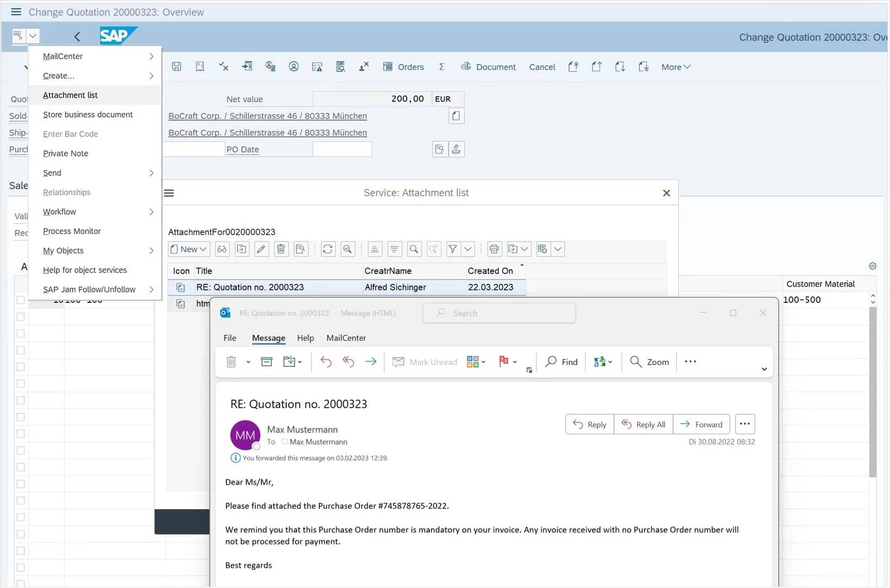Select Help for object services
The width and height of the screenshot is (890, 588).
click(x=95, y=270)
